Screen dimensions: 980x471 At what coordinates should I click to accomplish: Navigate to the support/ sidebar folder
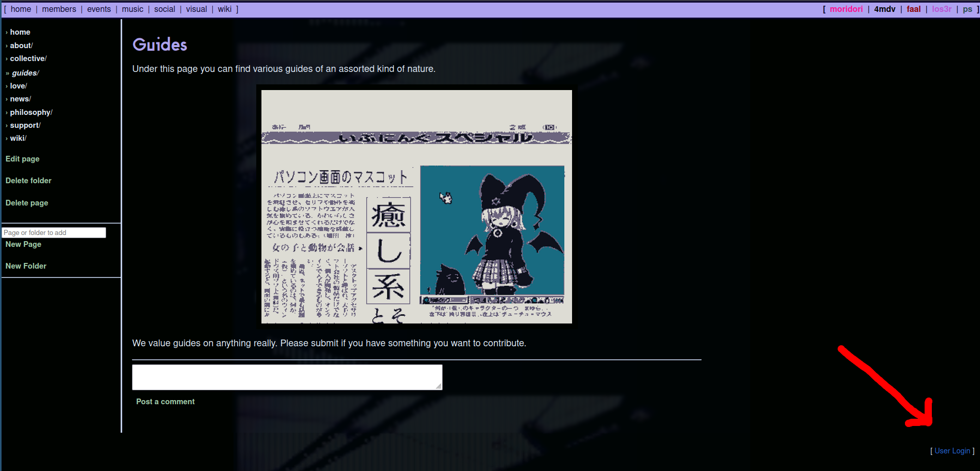pos(25,125)
